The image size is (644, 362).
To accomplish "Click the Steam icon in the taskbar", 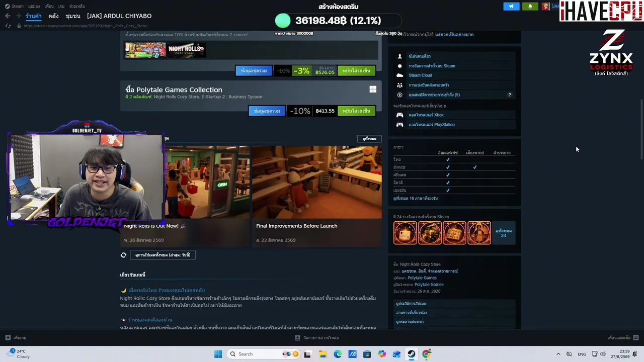I will (x=412, y=354).
